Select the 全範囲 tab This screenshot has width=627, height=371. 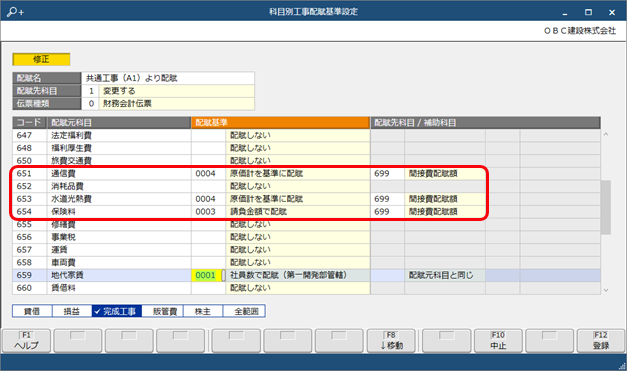tap(244, 311)
